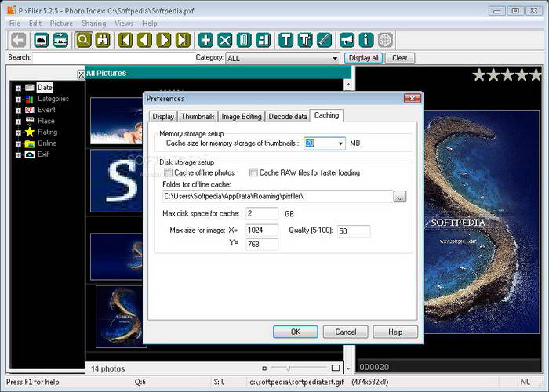Expand the Rating tree node

click(18, 132)
